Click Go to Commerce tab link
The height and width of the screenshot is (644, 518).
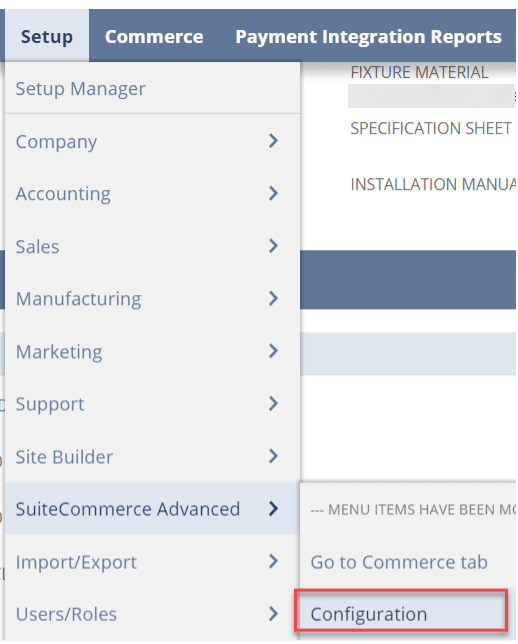[x=399, y=562]
